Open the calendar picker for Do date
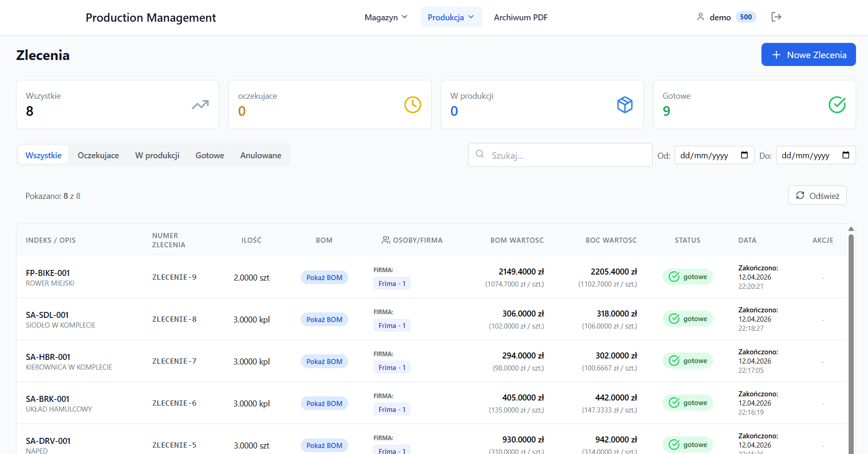The width and height of the screenshot is (868, 454). tap(846, 155)
